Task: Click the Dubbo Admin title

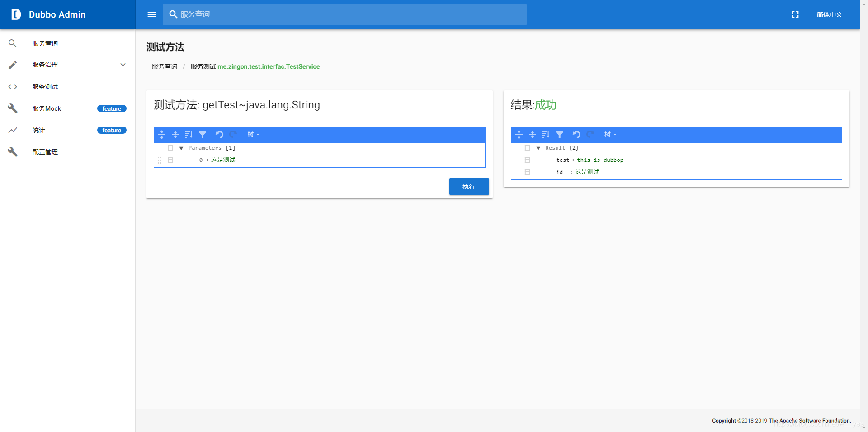Action: (57, 14)
